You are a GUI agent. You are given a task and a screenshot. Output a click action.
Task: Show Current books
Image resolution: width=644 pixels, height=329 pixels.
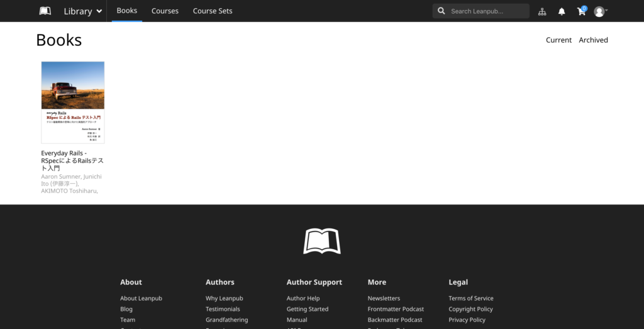(558, 40)
